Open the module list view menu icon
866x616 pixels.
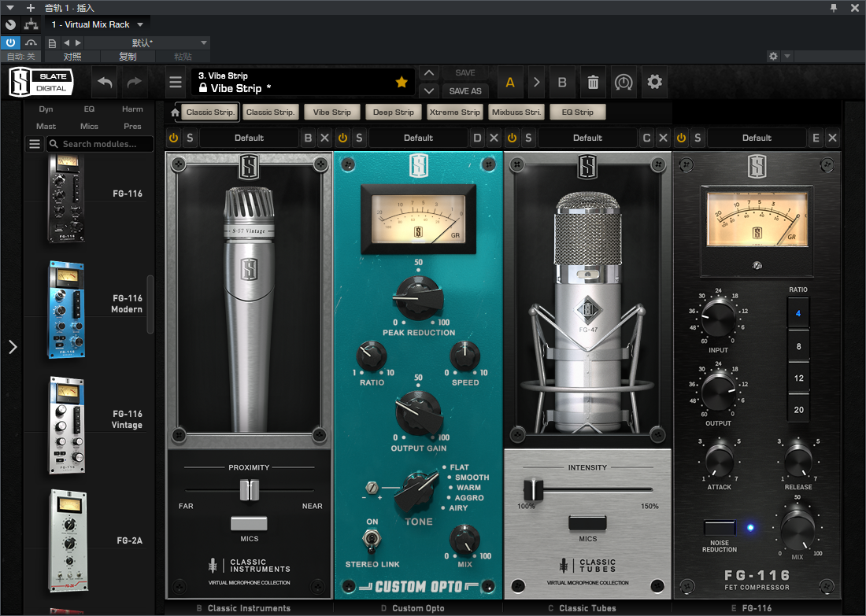click(34, 144)
